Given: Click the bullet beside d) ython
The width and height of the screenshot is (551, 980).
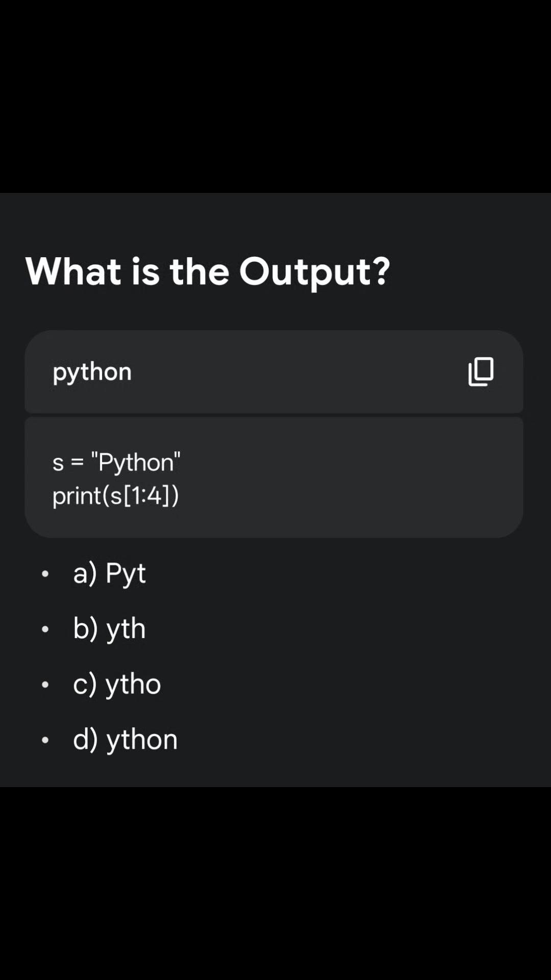Looking at the screenshot, I should 45,740.
